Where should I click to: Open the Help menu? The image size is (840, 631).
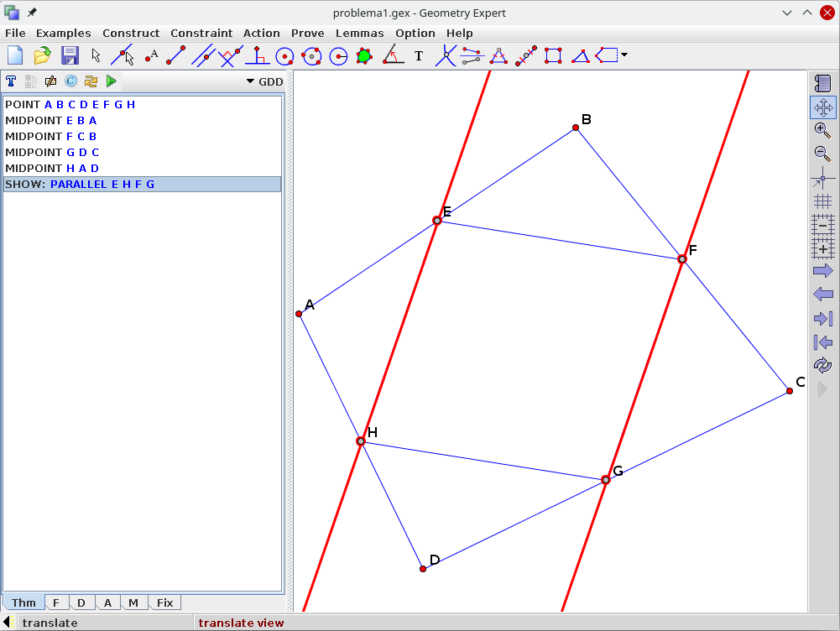460,34
